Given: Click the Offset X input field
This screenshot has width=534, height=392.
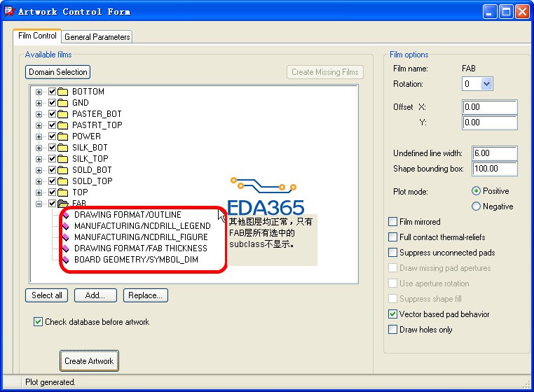Looking at the screenshot, I should 490,107.
